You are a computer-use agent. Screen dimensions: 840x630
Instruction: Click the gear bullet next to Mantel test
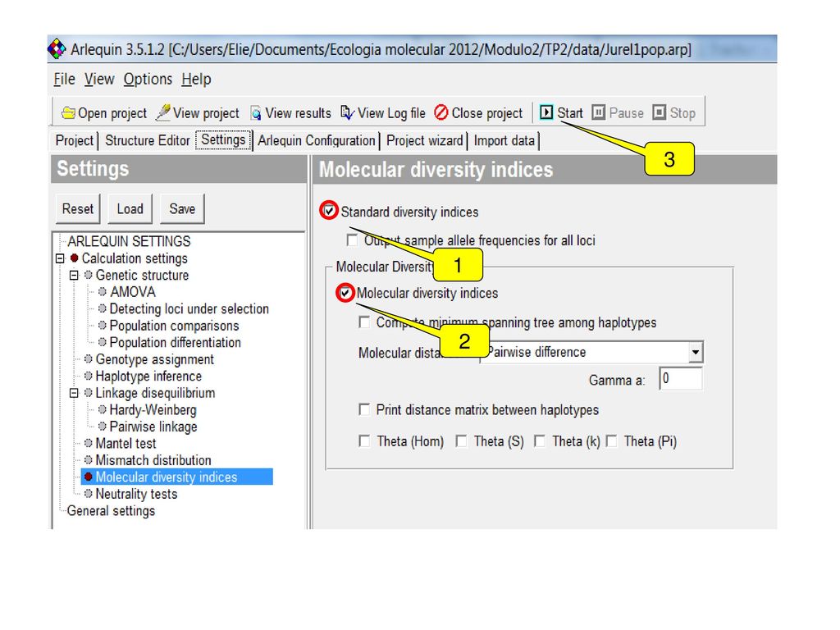tap(89, 443)
